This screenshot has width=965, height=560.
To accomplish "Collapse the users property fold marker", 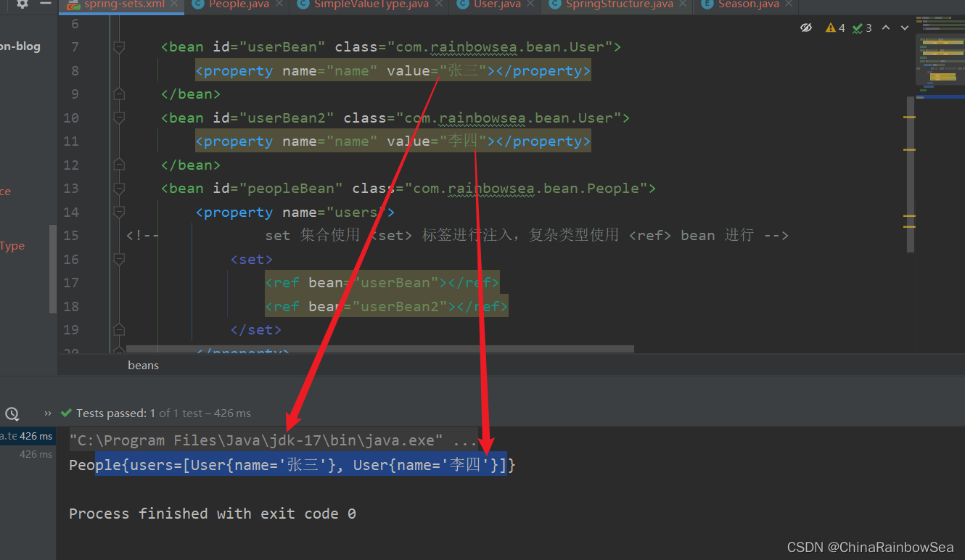I will coord(119,213).
